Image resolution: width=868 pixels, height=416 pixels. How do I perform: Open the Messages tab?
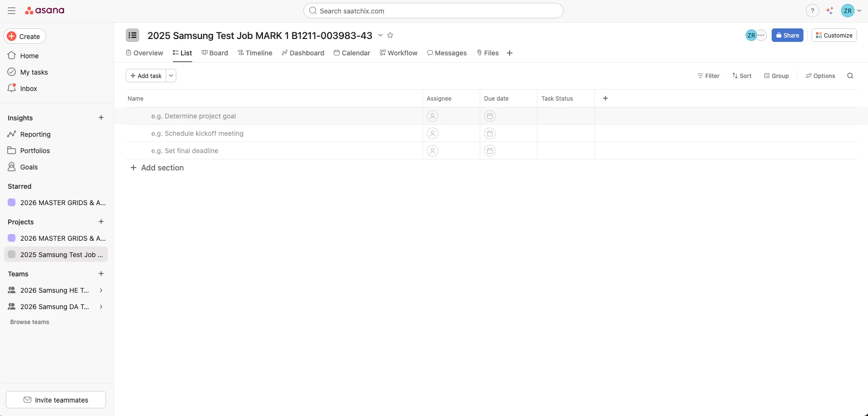click(x=447, y=53)
